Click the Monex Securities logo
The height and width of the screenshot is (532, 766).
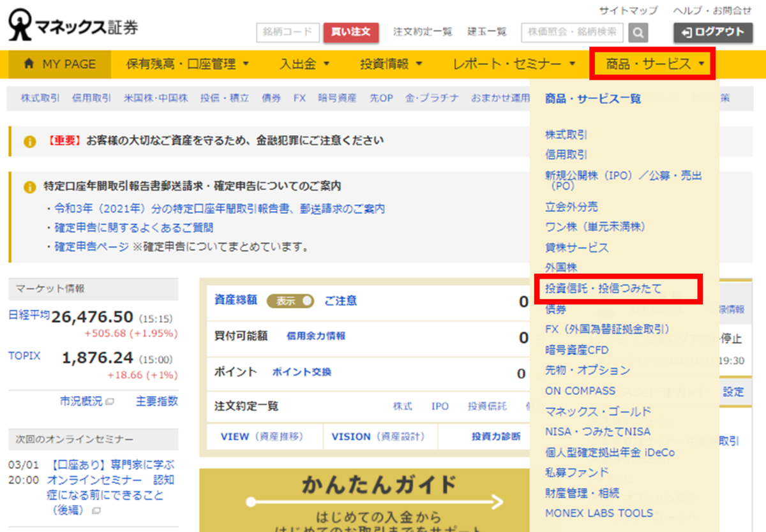(x=73, y=27)
